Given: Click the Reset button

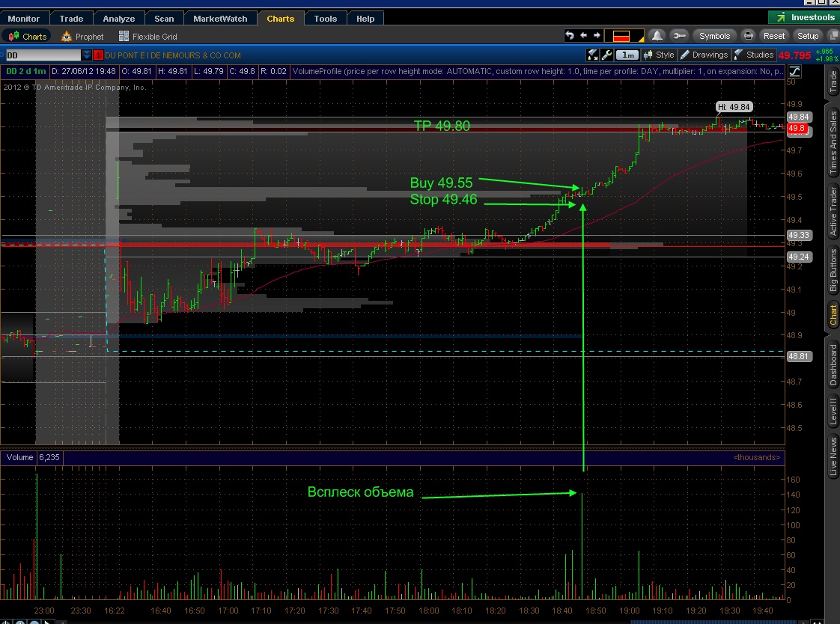Looking at the screenshot, I should pyautogui.click(x=774, y=36).
